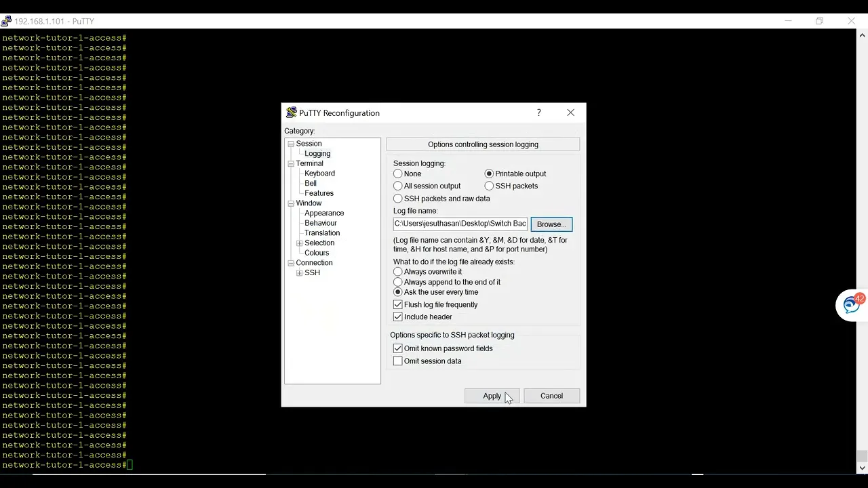Click the last network-tutor-1-access# prompt line

[x=64, y=465]
